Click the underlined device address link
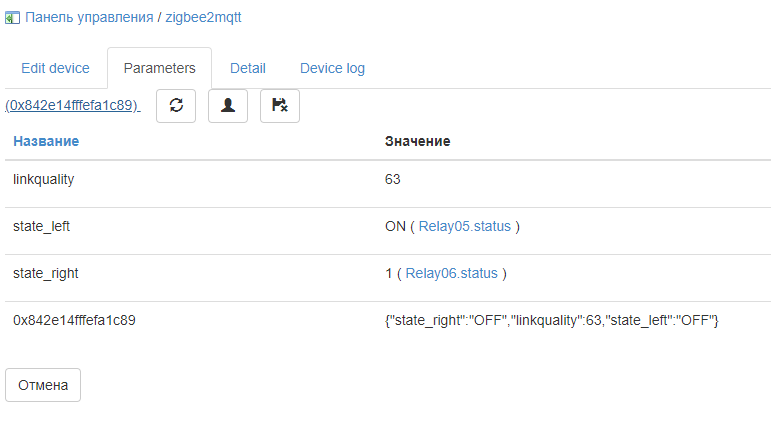Image resolution: width=771 pixels, height=432 pixels. coord(72,105)
